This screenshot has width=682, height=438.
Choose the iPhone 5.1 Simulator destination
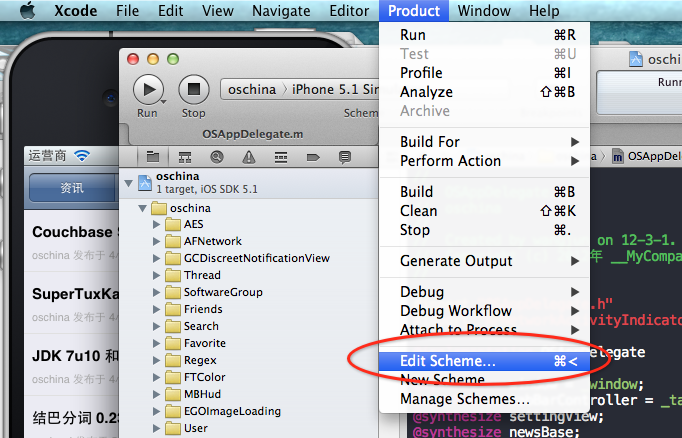click(x=335, y=90)
